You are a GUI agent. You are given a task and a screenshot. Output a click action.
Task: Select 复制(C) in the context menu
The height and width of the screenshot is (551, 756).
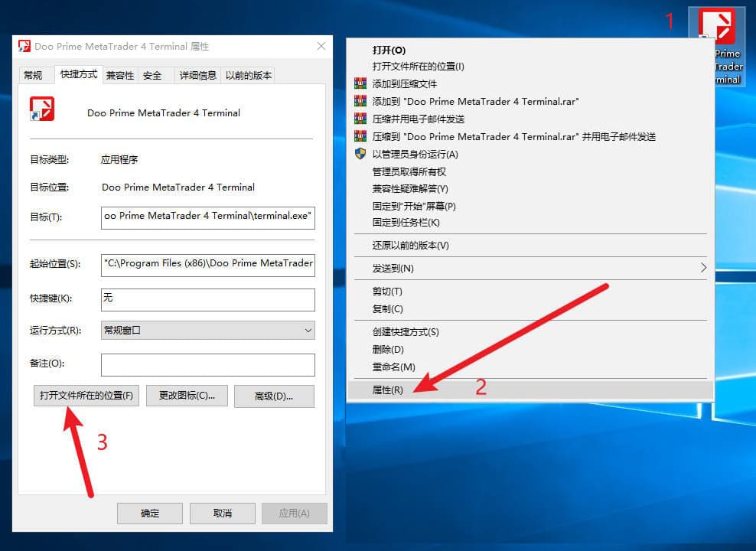click(x=530, y=308)
